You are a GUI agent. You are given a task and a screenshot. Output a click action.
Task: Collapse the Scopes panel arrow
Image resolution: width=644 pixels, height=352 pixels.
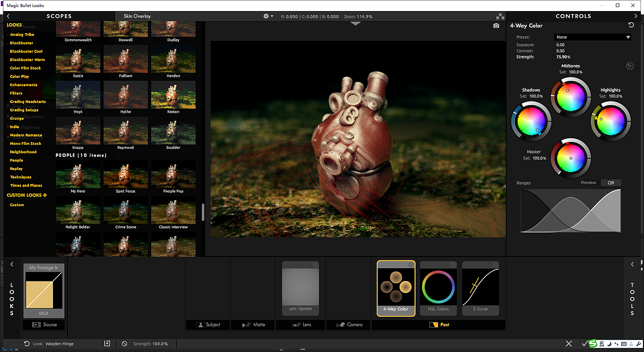8,16
